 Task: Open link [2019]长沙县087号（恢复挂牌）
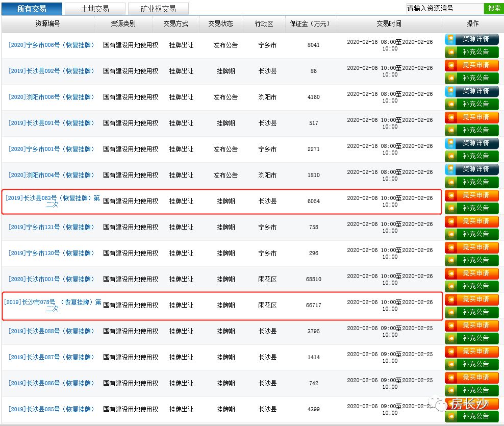click(x=52, y=357)
